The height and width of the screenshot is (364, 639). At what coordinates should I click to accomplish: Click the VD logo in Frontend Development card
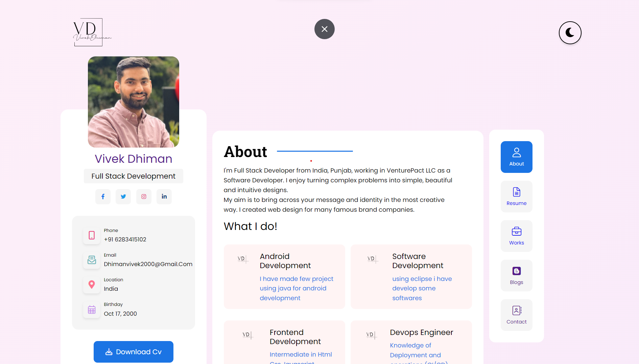(x=248, y=335)
